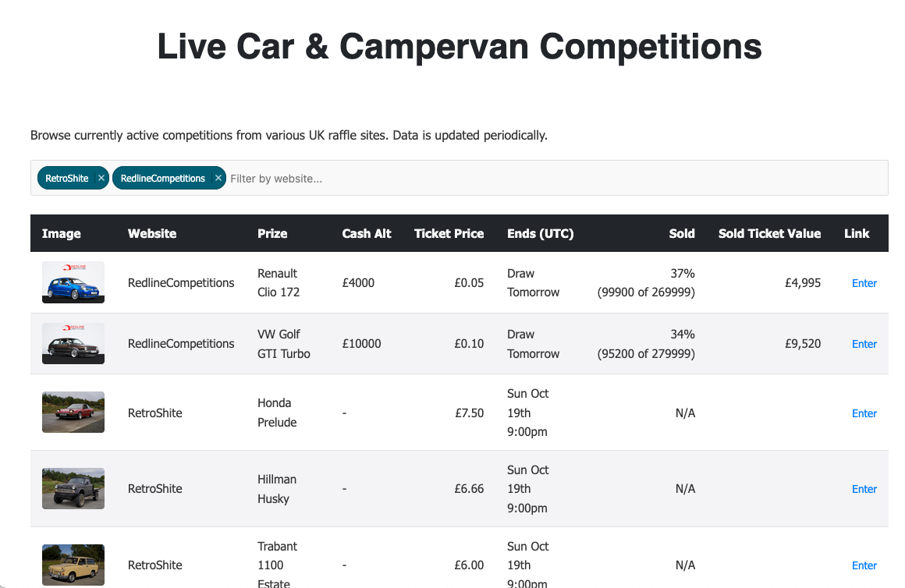Screen dimensions: 905x588
Task: Open the Trabant 1100 Estate thumbnail
Action: click(x=73, y=565)
